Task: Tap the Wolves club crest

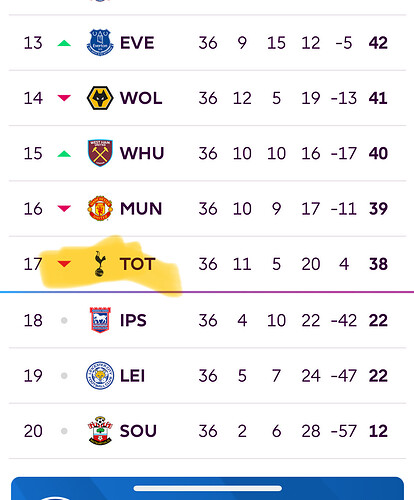Action: (x=100, y=98)
